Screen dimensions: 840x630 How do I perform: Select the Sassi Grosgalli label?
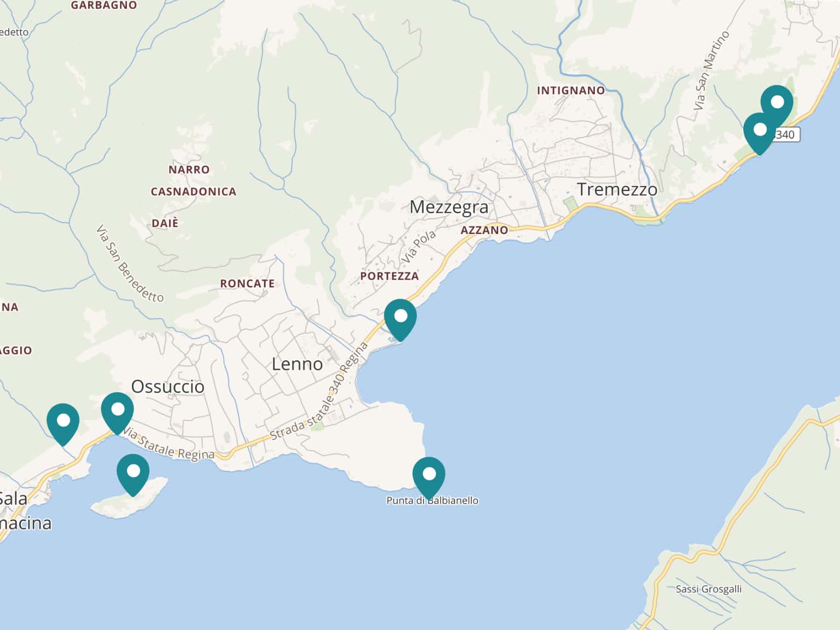pos(708,589)
